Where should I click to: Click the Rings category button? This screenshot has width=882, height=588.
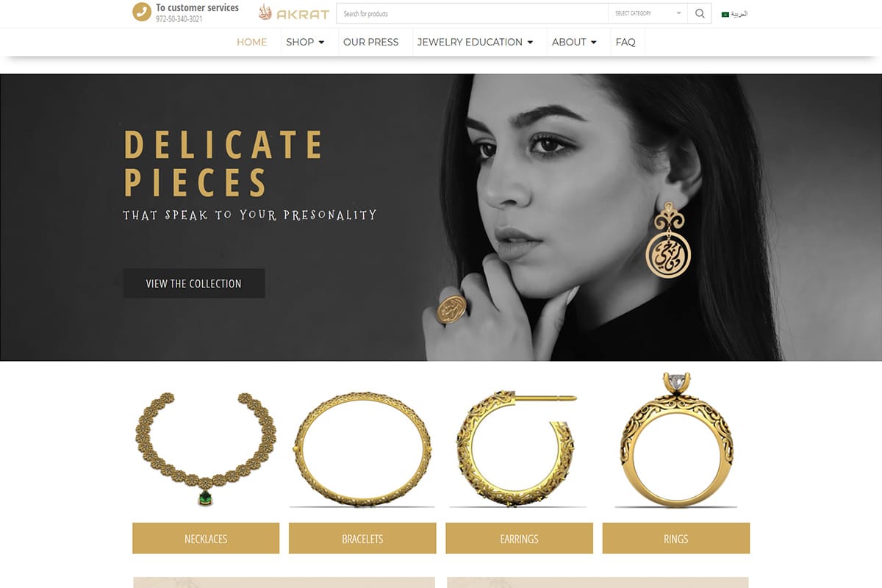click(x=676, y=539)
